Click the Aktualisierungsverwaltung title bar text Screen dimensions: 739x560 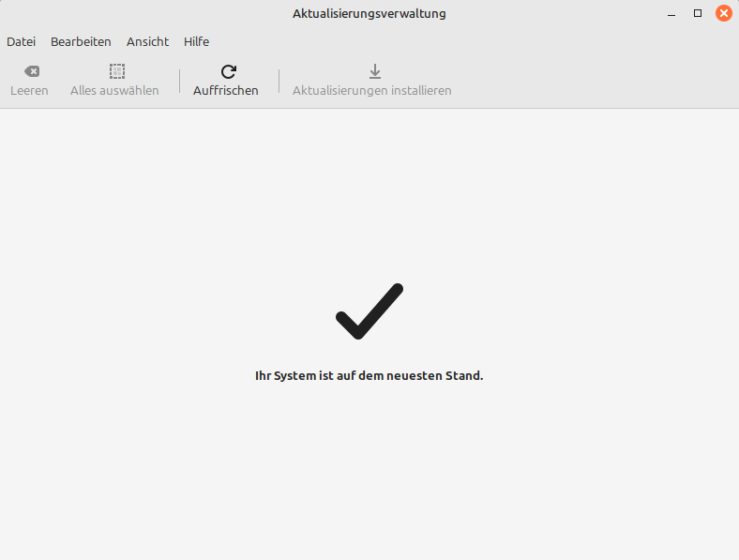[369, 14]
